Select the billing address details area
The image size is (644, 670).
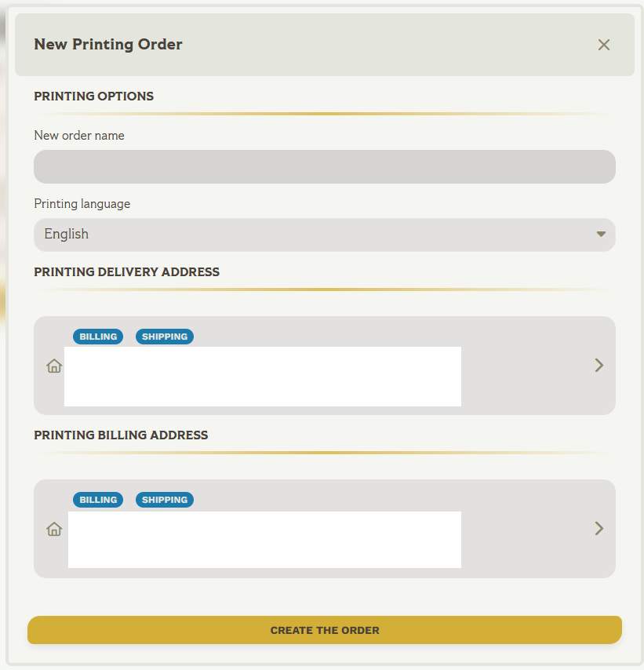(264, 540)
